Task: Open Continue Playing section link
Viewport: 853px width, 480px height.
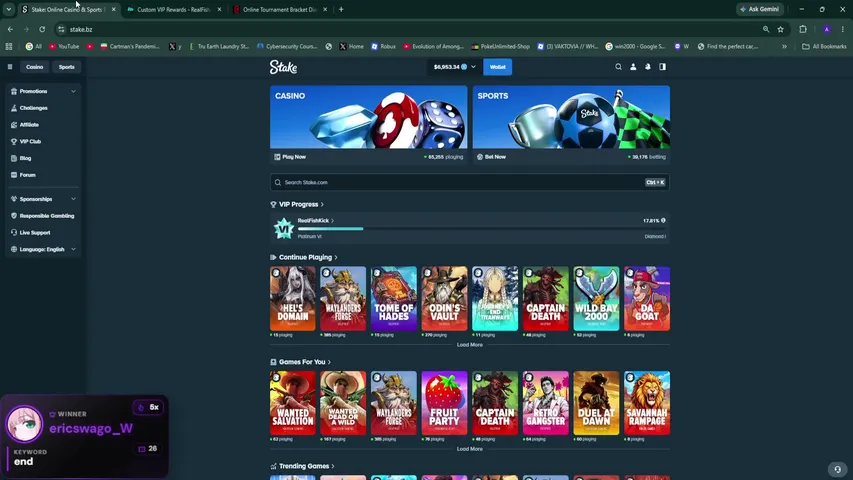Action: (x=304, y=257)
